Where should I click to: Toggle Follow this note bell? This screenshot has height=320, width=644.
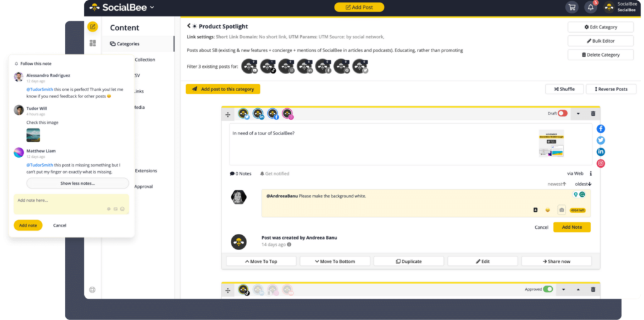click(16, 63)
